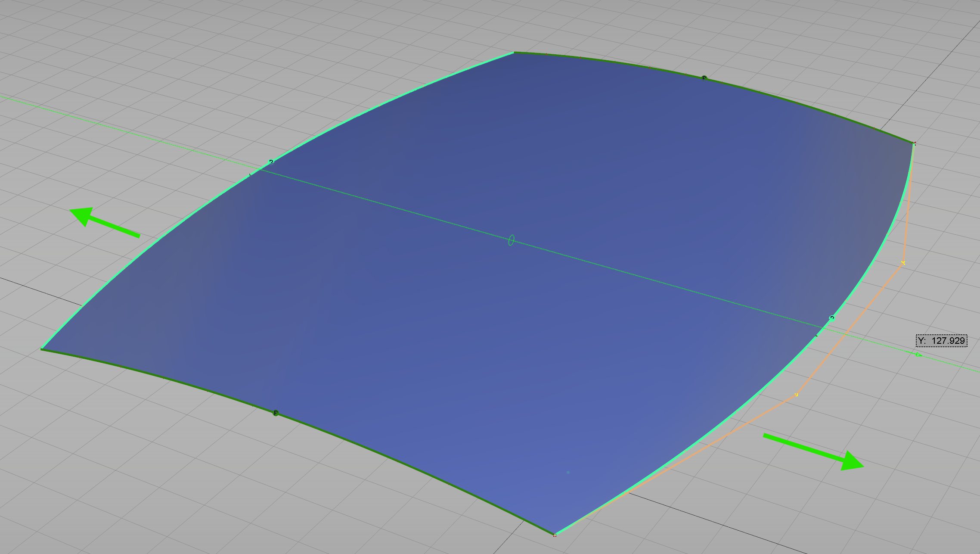The image size is (980, 554).
Task: Click the dotted green ellipse at surface center
Action: click(x=511, y=240)
